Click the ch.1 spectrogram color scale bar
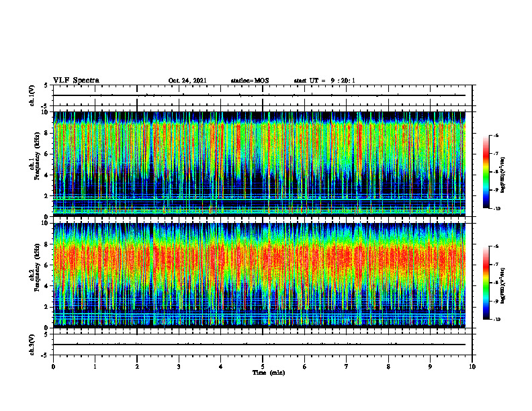This screenshot has height=411, width=532. tap(486, 172)
